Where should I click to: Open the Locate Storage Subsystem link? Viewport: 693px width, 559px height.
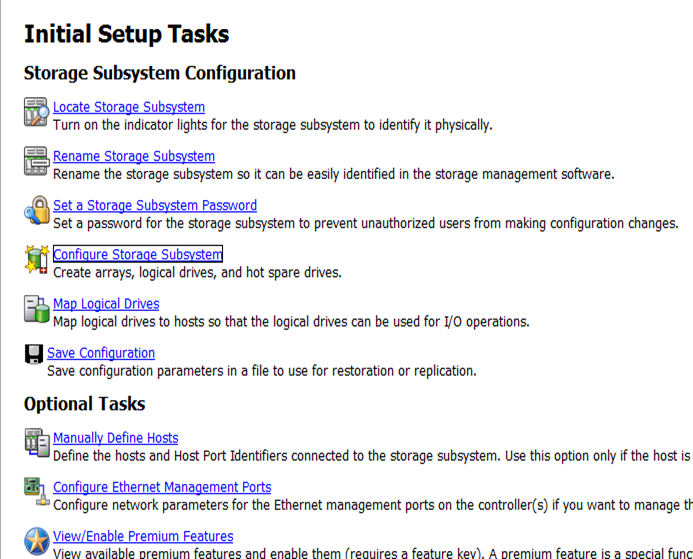[x=129, y=107]
